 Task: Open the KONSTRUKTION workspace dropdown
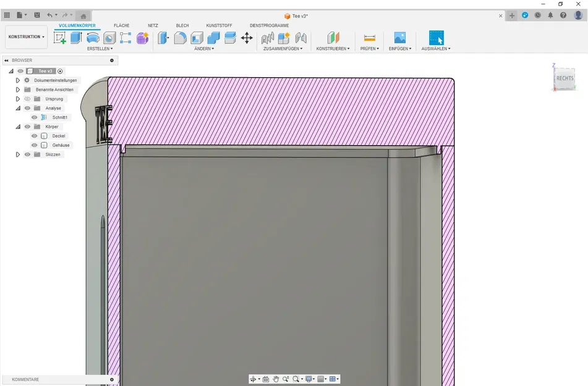click(26, 36)
